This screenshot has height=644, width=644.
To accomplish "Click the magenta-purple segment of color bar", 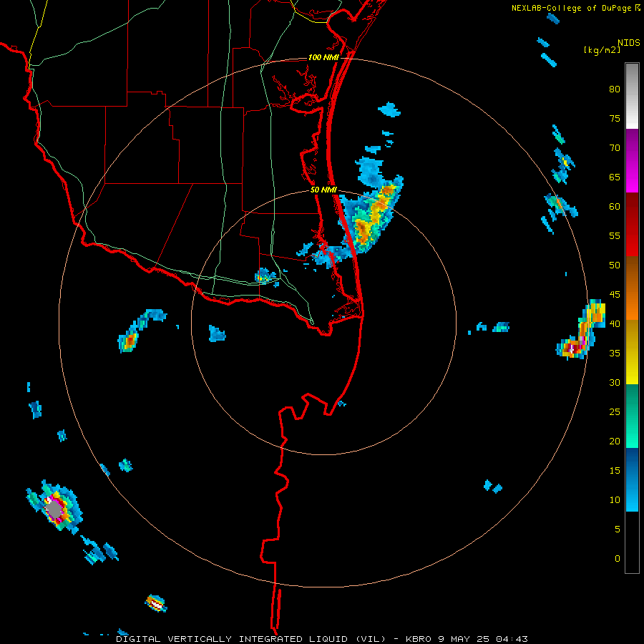I will pos(632,160).
